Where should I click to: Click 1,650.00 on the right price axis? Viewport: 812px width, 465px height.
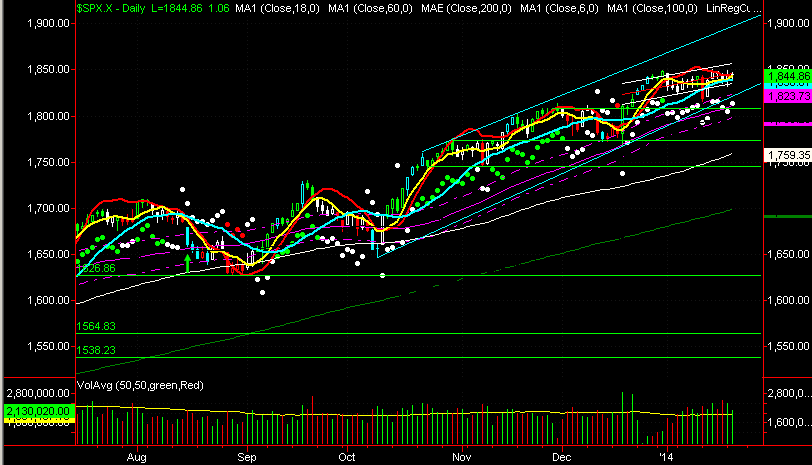[788, 254]
